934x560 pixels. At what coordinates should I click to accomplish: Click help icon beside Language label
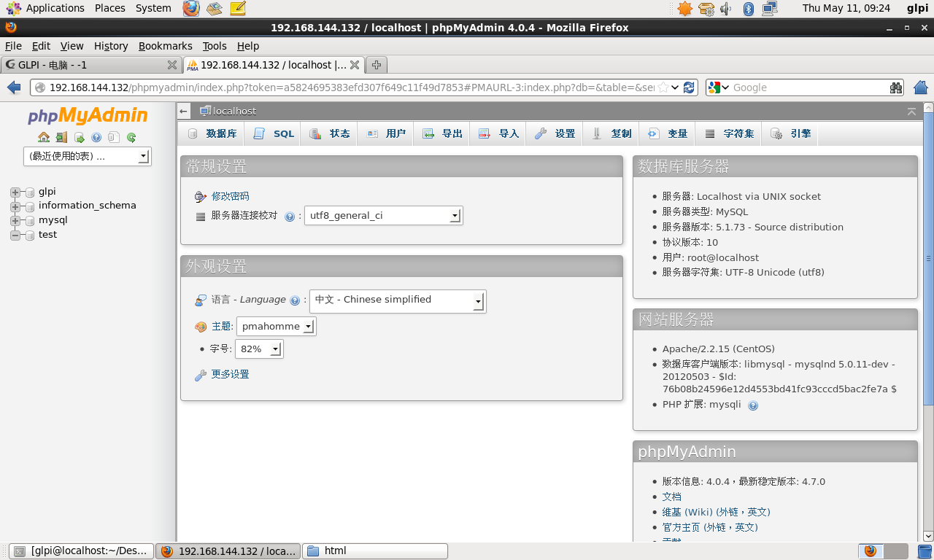[x=295, y=300]
